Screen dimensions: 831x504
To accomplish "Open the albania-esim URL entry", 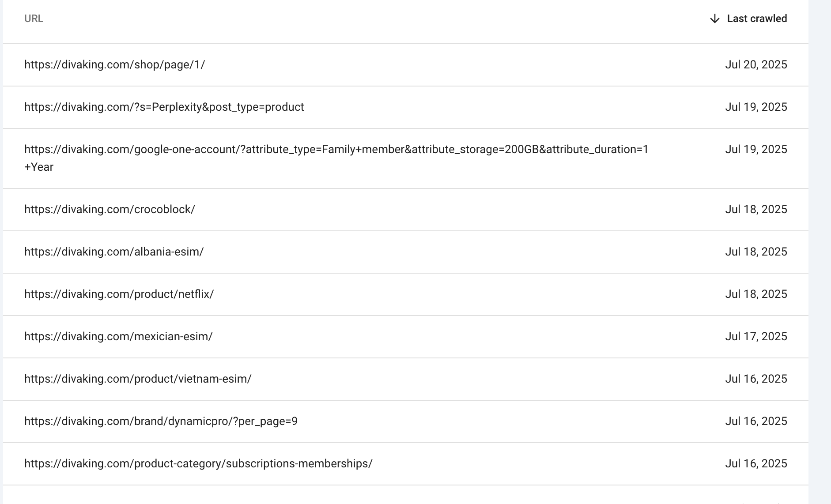I will tap(114, 252).
